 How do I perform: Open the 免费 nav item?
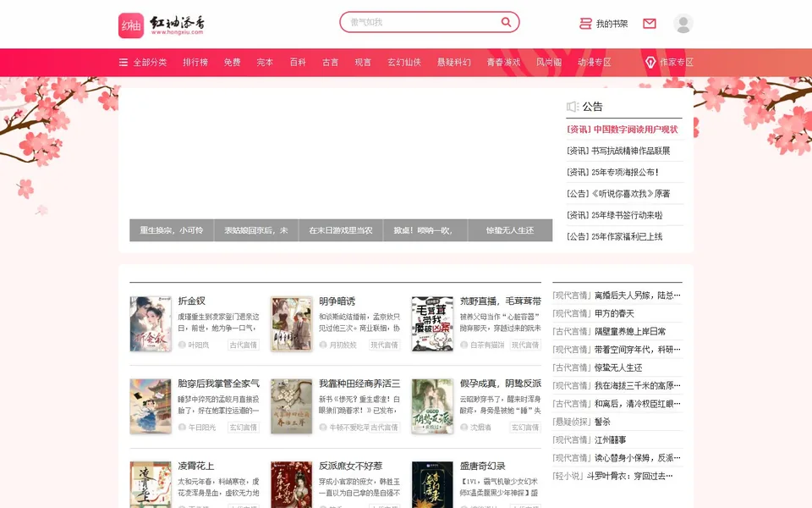(232, 62)
